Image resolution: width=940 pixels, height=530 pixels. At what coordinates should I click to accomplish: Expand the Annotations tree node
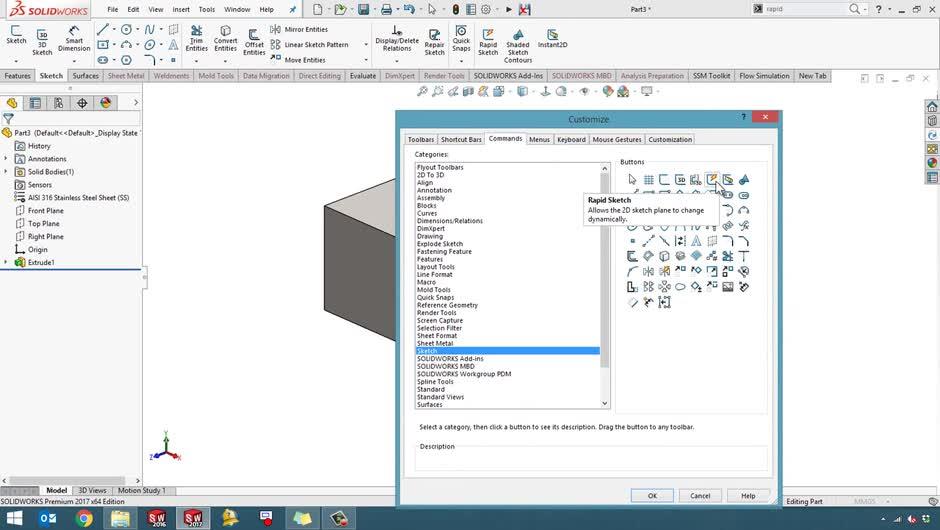pos(6,159)
